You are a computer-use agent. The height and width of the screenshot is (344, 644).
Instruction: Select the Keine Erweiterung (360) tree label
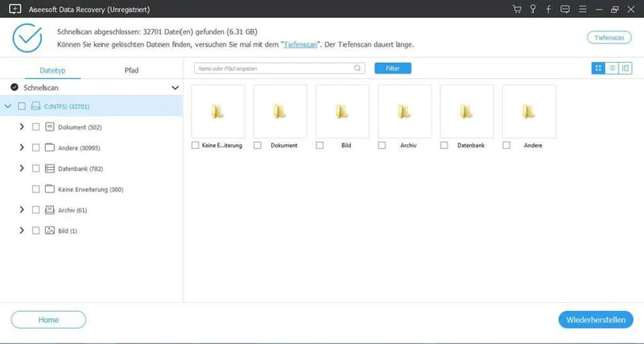91,189
